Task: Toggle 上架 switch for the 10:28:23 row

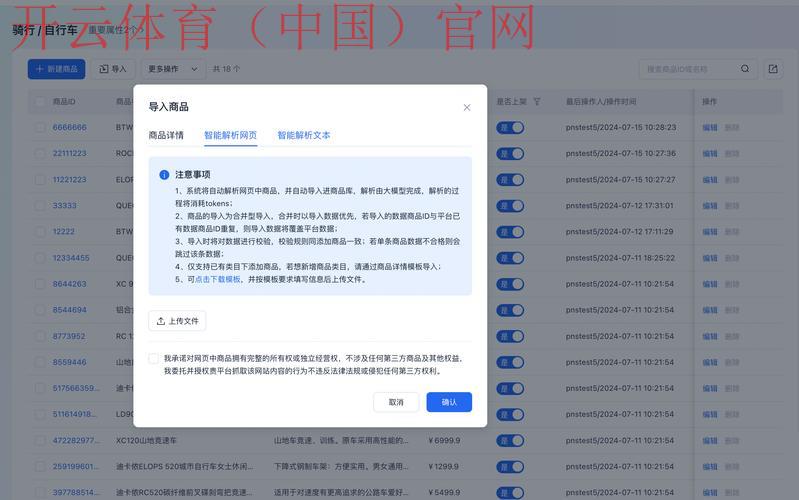Action: click(510, 127)
